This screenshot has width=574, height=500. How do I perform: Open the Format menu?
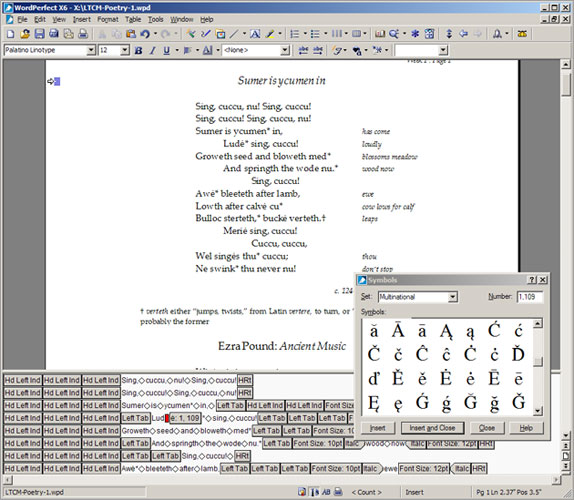108,19
